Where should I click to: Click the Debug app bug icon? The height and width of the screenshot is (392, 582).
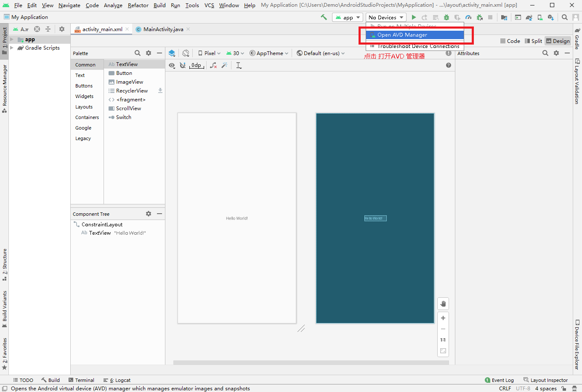pyautogui.click(x=446, y=17)
